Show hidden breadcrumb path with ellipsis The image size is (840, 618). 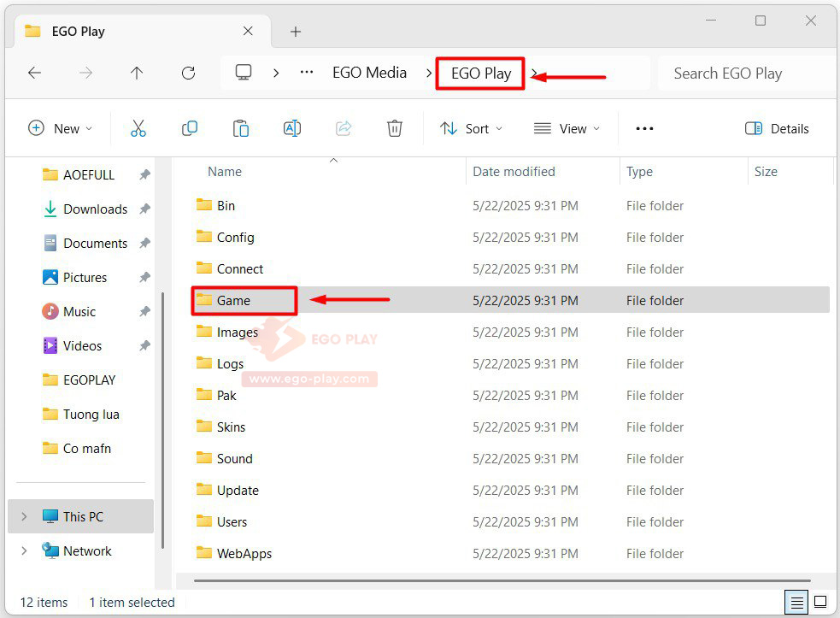307,73
